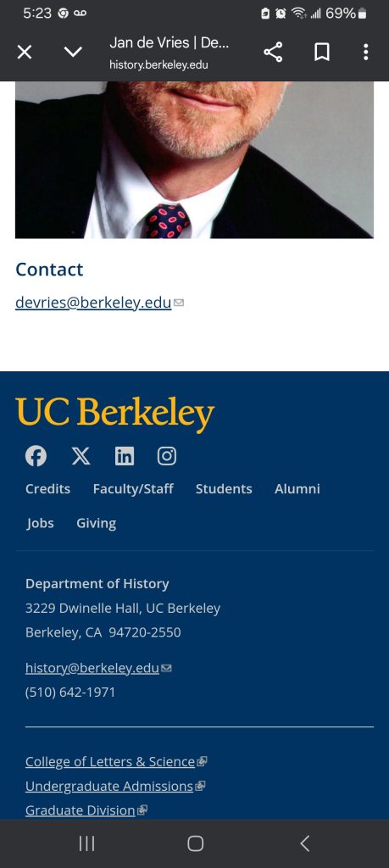
Task: Open the three-dot overflow menu
Action: (x=366, y=52)
